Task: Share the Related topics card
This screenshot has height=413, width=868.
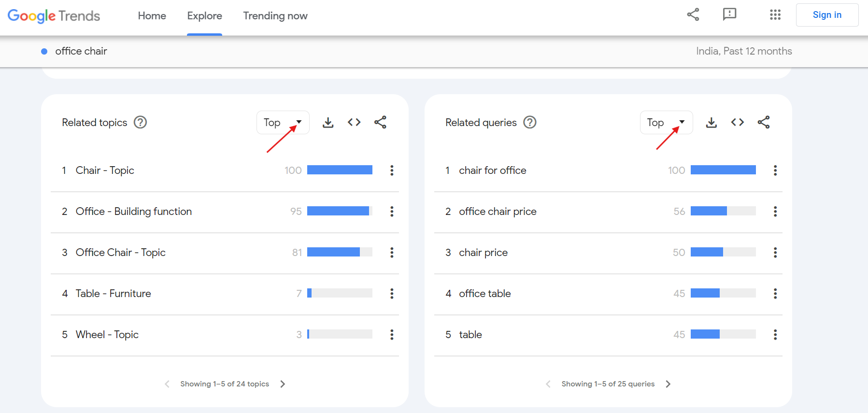Action: [380, 122]
